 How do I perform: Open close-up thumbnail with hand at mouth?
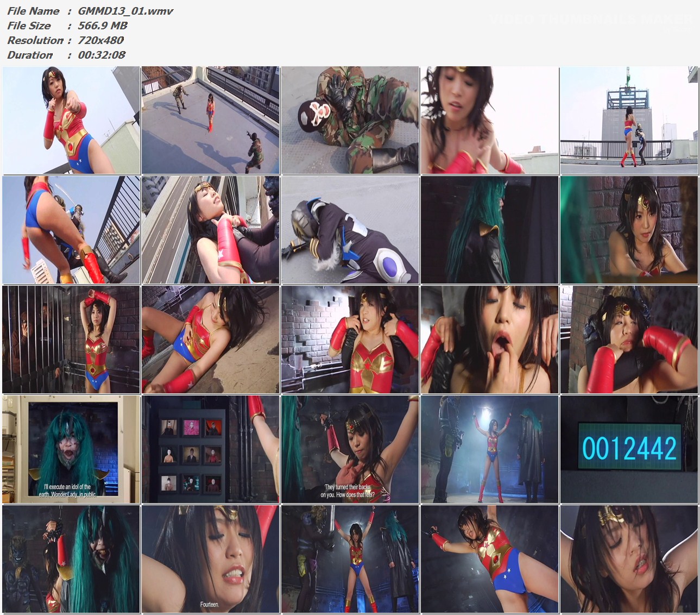[490, 340]
